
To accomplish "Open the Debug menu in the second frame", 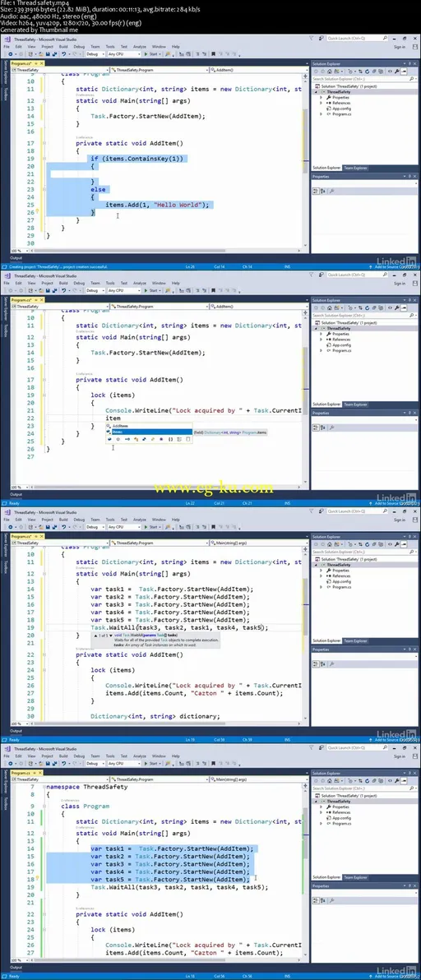I will tap(79, 283).
